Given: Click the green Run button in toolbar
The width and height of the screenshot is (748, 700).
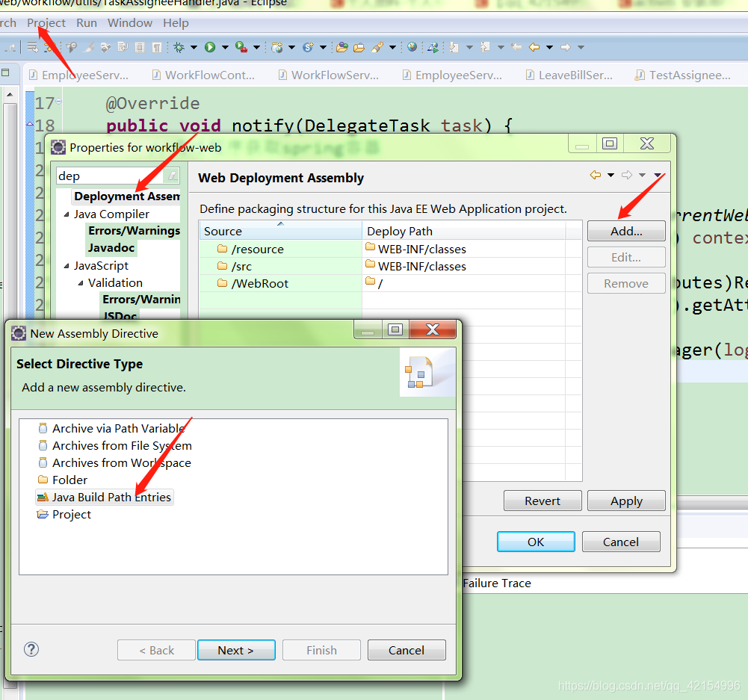Looking at the screenshot, I should 210,47.
